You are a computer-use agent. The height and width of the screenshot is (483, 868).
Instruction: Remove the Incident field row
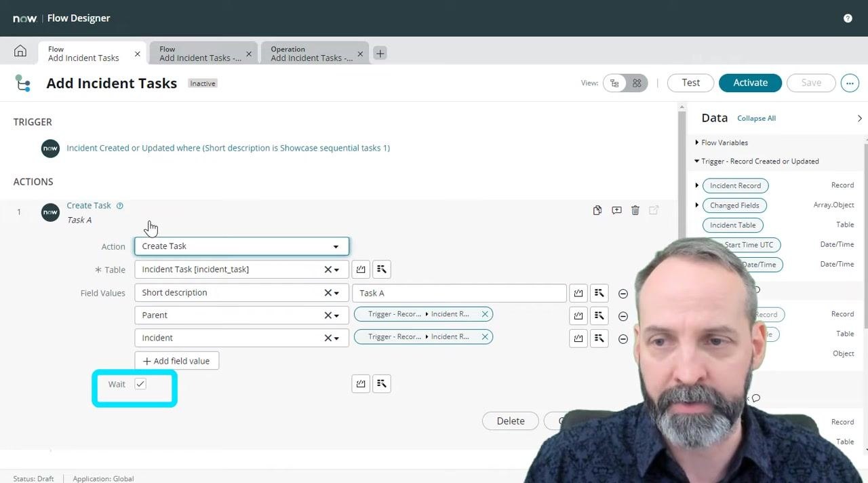[x=623, y=339]
